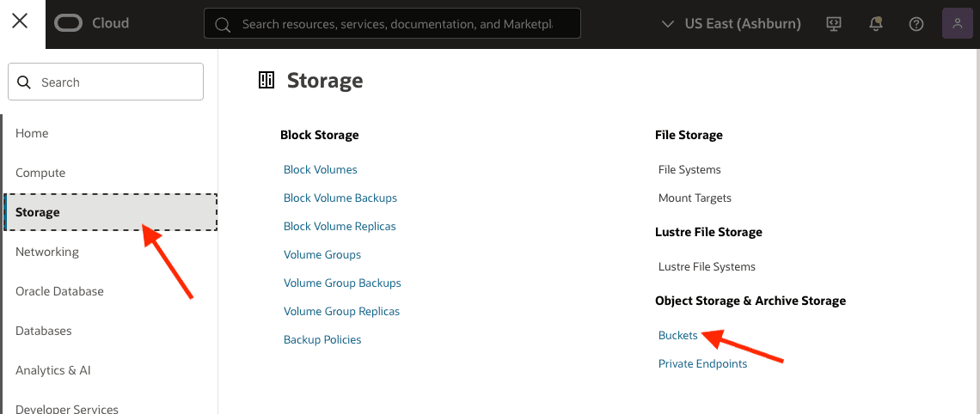Screen dimensions: 980x414
Task: Open Block Volumes link
Action: pos(320,169)
